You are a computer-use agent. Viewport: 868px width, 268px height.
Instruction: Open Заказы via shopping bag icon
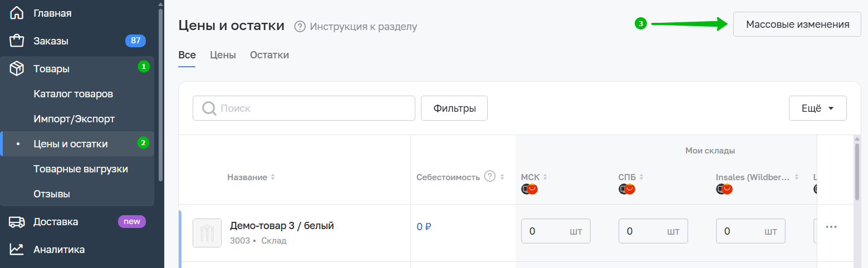pyautogui.click(x=17, y=41)
